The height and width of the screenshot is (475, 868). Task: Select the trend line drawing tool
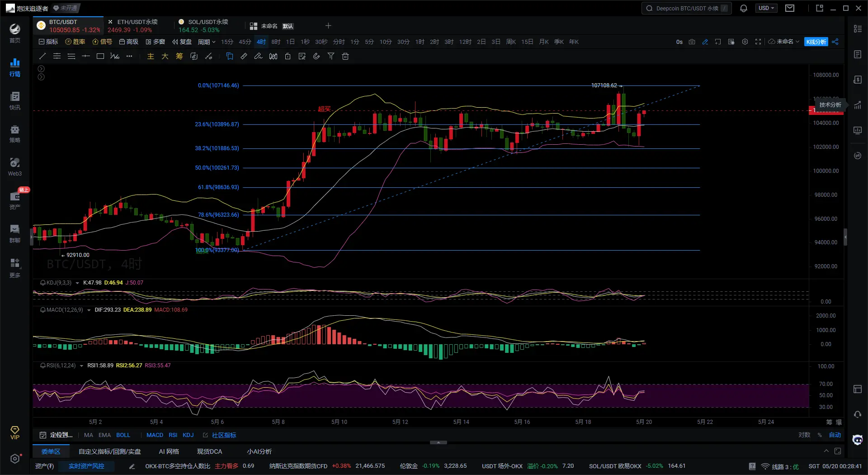tap(42, 56)
